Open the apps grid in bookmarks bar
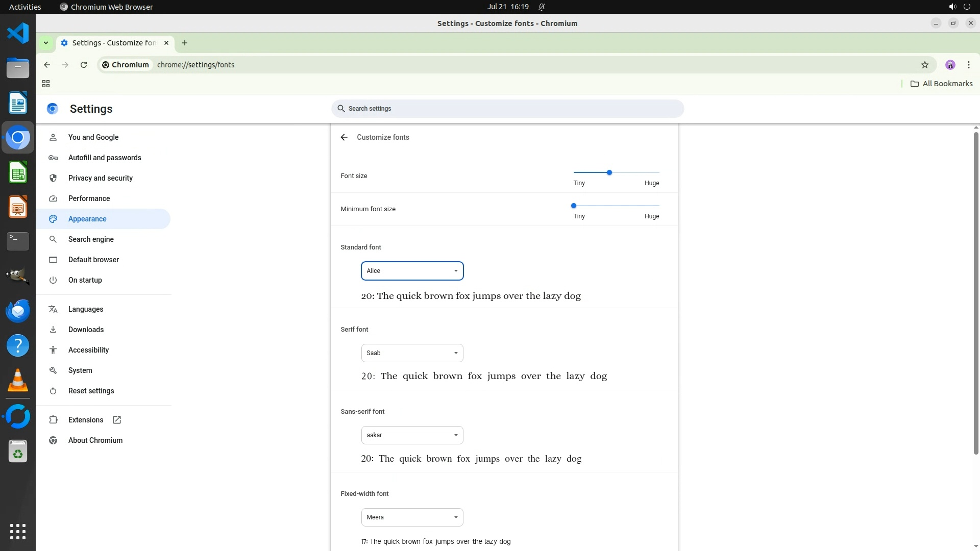The height and width of the screenshot is (551, 980). tap(46, 84)
